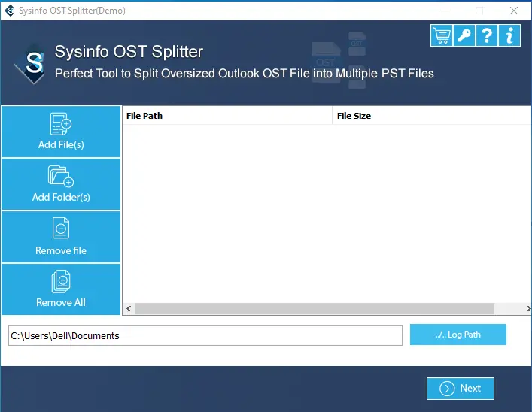This screenshot has height=412, width=532.
Task: Open help with the question mark icon
Action: click(x=487, y=35)
